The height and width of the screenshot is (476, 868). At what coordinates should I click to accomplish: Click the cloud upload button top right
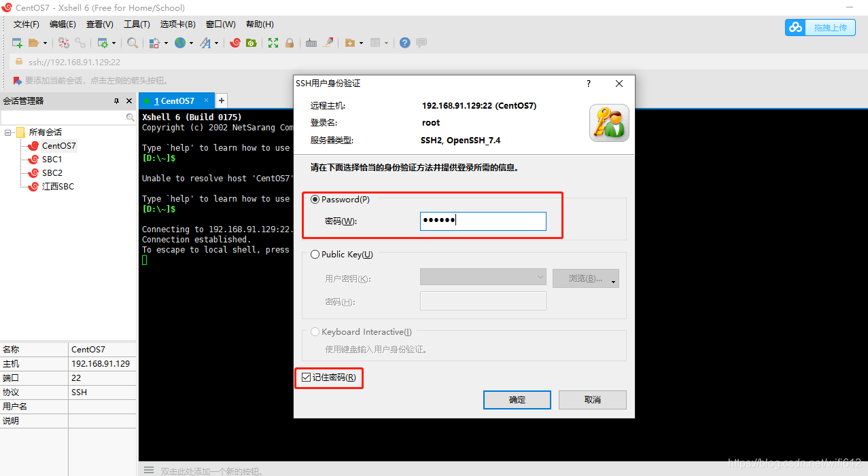tap(820, 27)
